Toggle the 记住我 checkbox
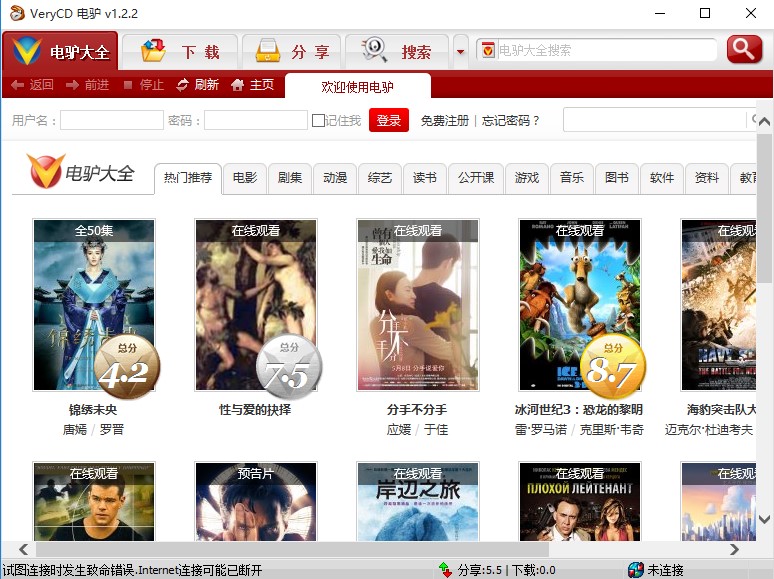The height and width of the screenshot is (579, 774). (318, 120)
